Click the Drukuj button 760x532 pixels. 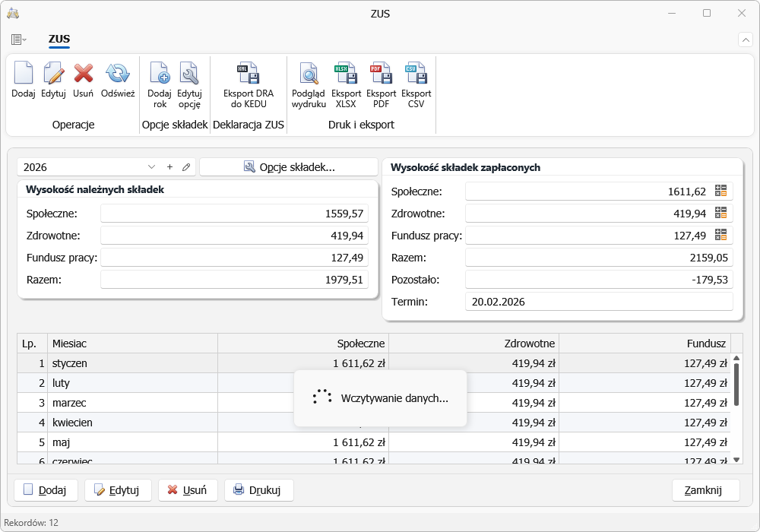pyautogui.click(x=259, y=490)
